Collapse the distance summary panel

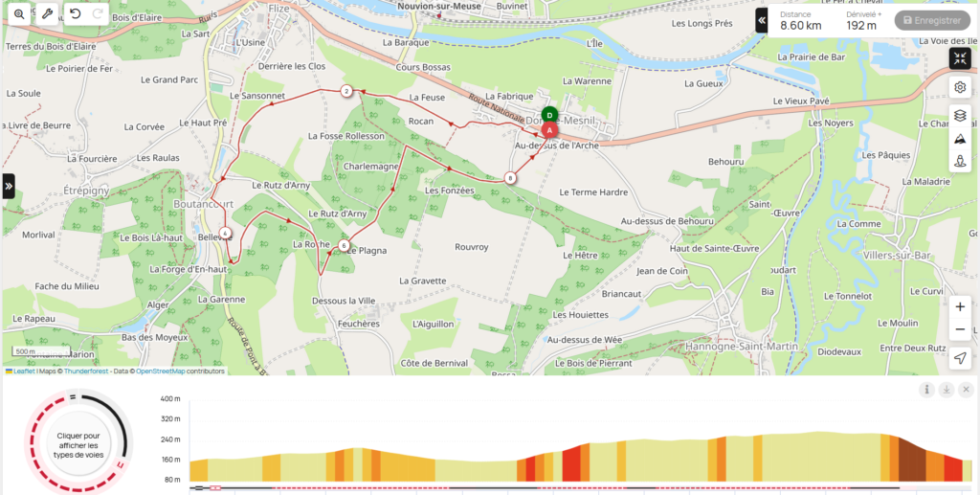pyautogui.click(x=761, y=21)
